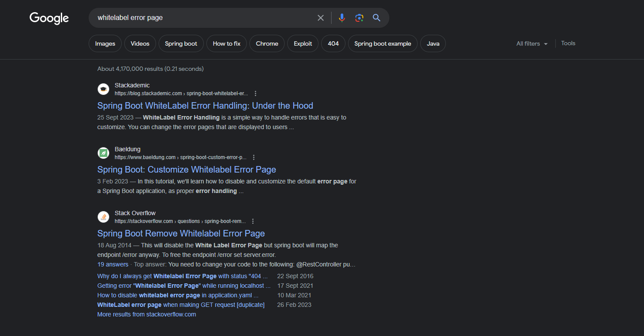Filter results by Videos

click(x=140, y=43)
